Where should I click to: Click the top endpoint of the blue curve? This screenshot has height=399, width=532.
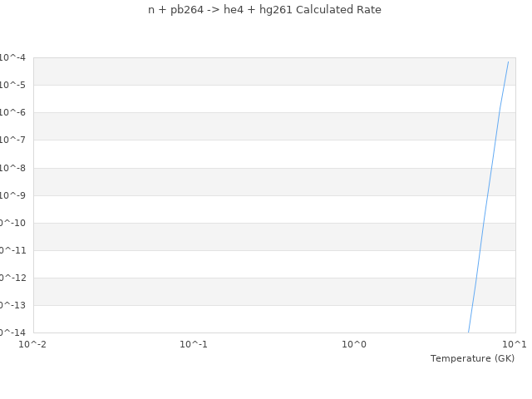508,62
